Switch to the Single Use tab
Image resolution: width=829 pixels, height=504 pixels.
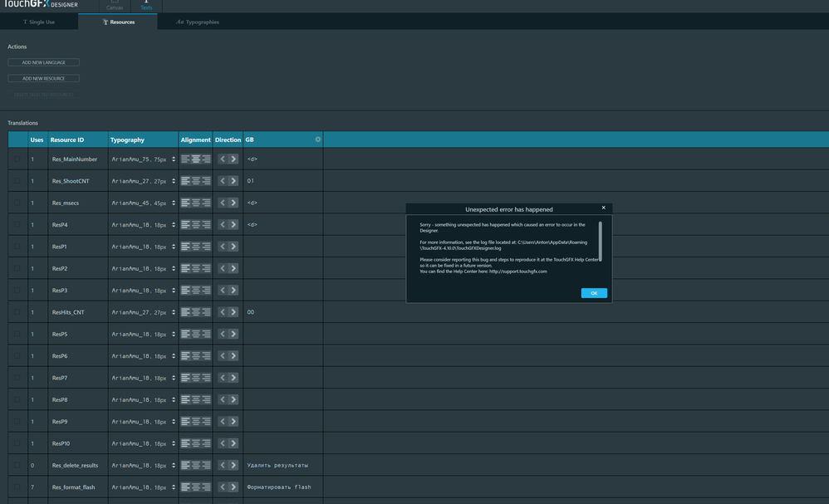tap(39, 22)
